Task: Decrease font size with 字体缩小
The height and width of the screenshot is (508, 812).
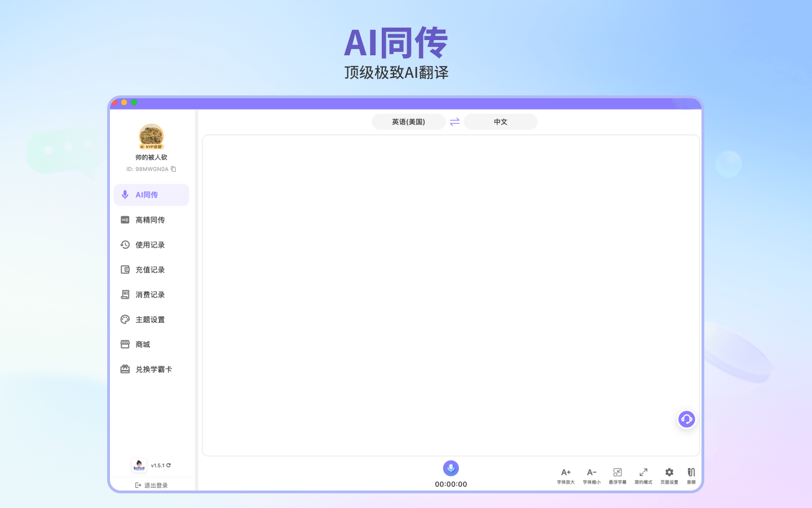Action: (x=592, y=476)
